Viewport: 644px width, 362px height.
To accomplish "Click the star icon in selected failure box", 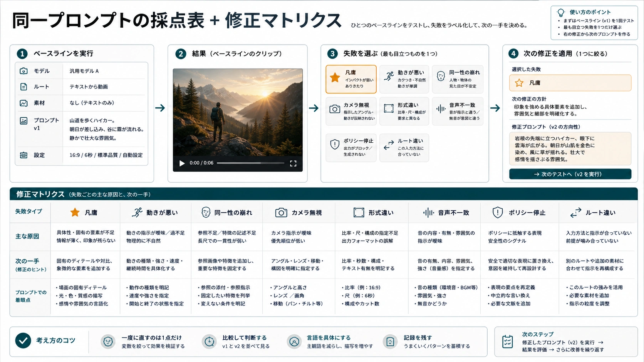I will tap(519, 83).
